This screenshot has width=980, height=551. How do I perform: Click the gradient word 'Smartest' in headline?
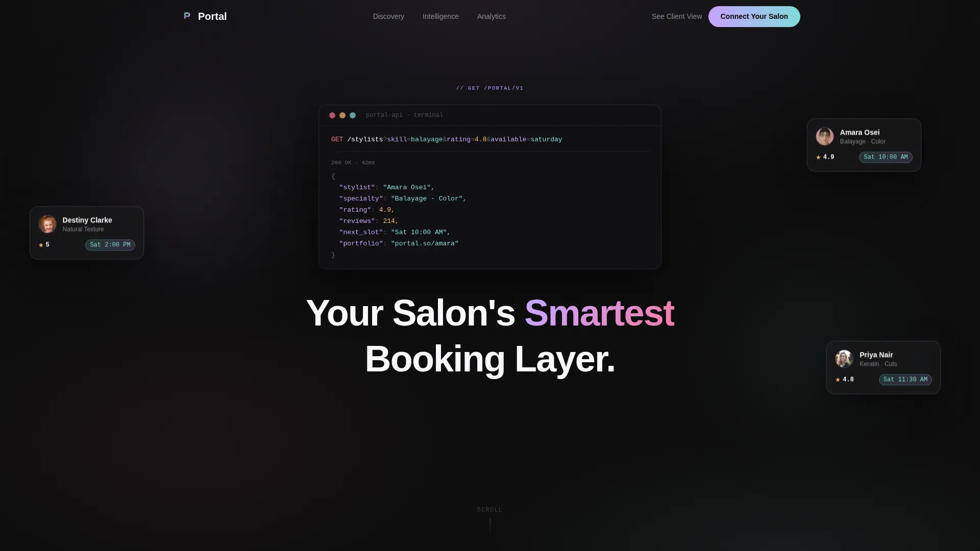tap(599, 313)
